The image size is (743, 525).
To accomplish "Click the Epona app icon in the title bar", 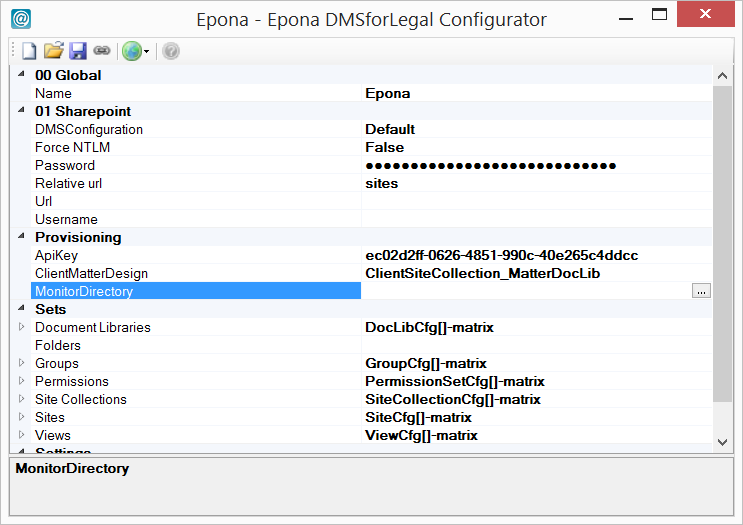I will pyautogui.click(x=21, y=19).
